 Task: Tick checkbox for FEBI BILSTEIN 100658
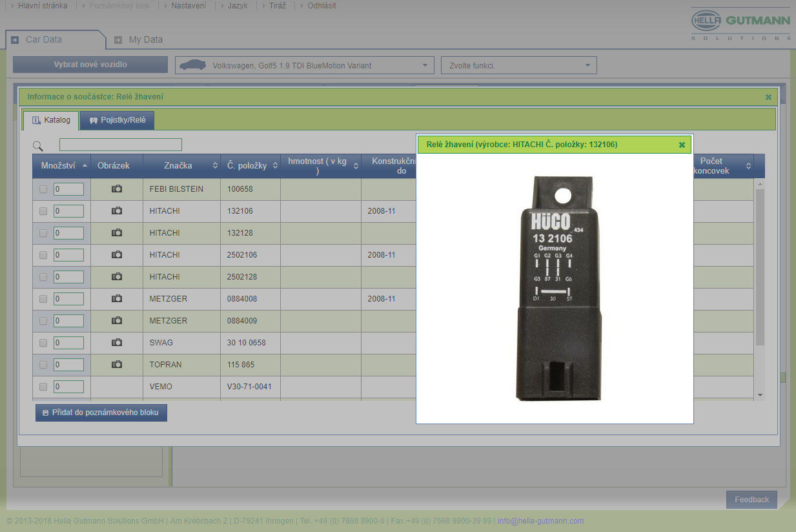(x=43, y=189)
